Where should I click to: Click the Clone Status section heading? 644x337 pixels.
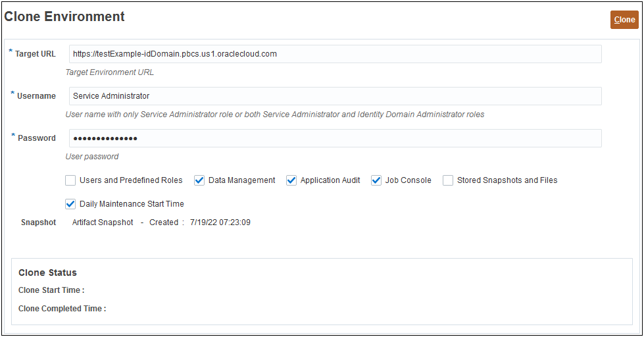click(x=47, y=272)
